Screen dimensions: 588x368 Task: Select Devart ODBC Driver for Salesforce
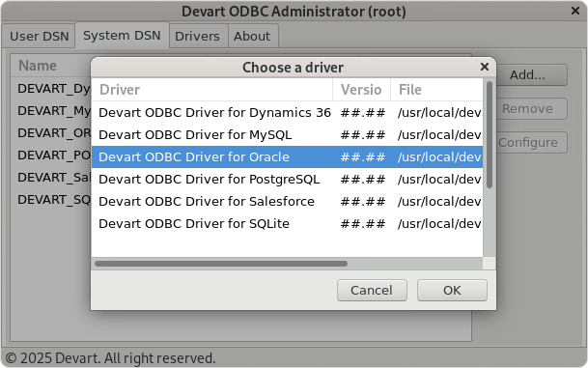click(x=287, y=202)
